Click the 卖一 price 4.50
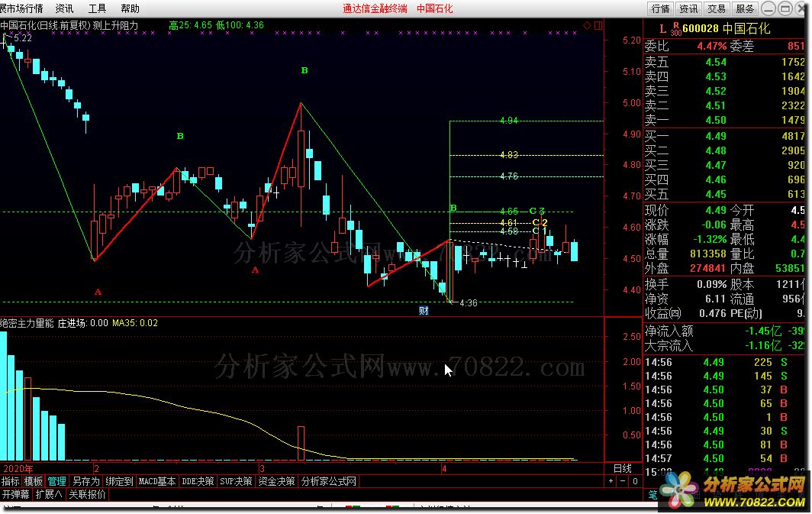This screenshot has height=514, width=812. [x=716, y=120]
